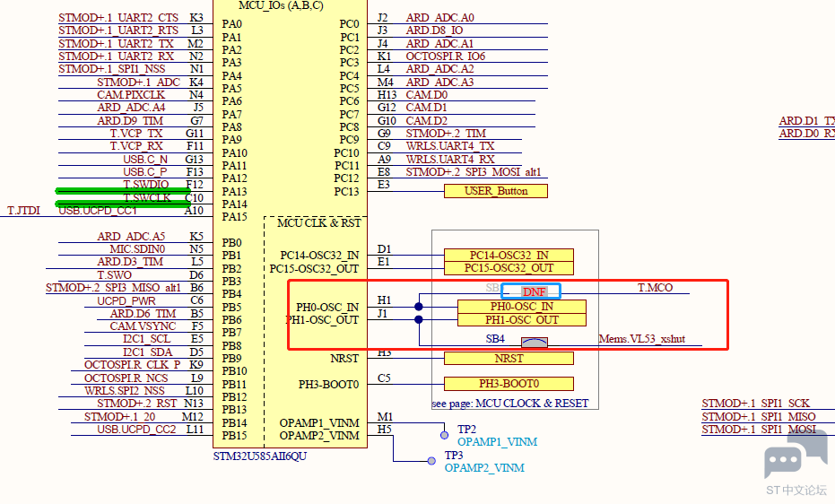Select the yellow PH0-OSC_IN port box
The width and height of the screenshot is (835, 504).
point(522,307)
